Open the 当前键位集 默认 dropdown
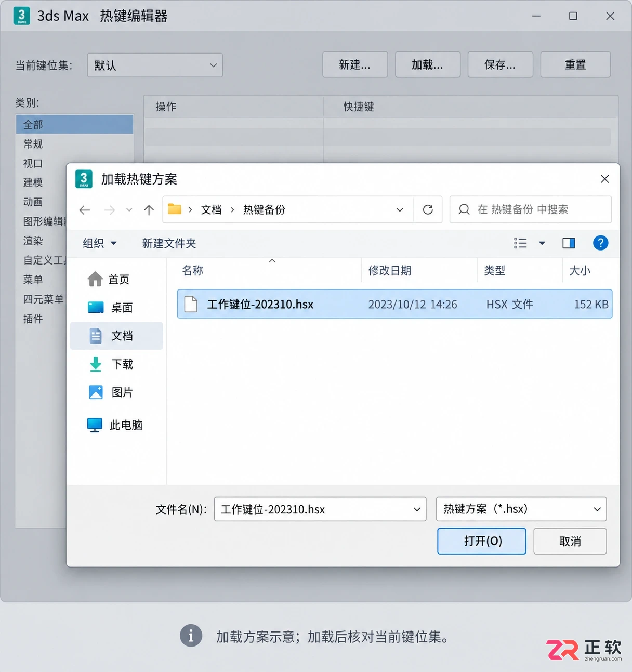The image size is (632, 672). click(155, 65)
